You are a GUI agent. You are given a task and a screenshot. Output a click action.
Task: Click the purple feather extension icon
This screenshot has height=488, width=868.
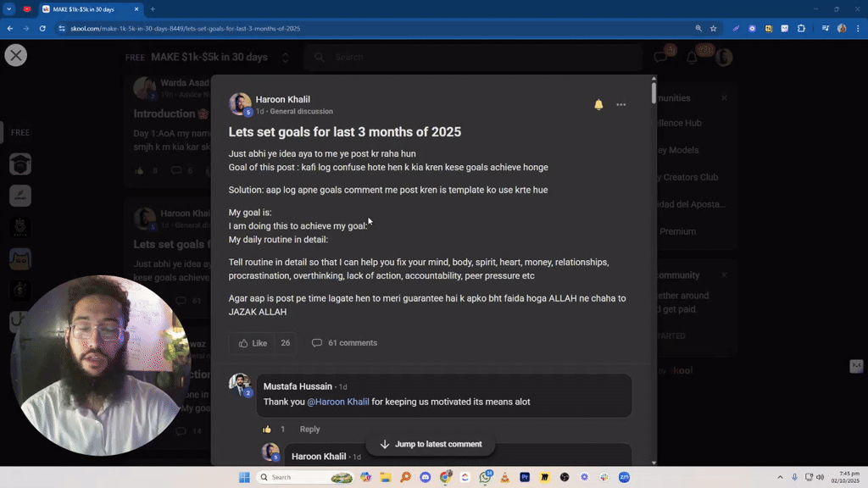point(736,28)
